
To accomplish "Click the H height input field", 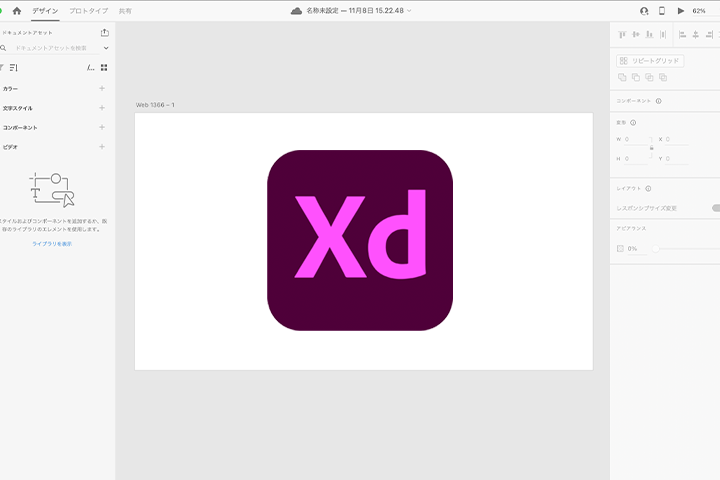I will [636, 159].
